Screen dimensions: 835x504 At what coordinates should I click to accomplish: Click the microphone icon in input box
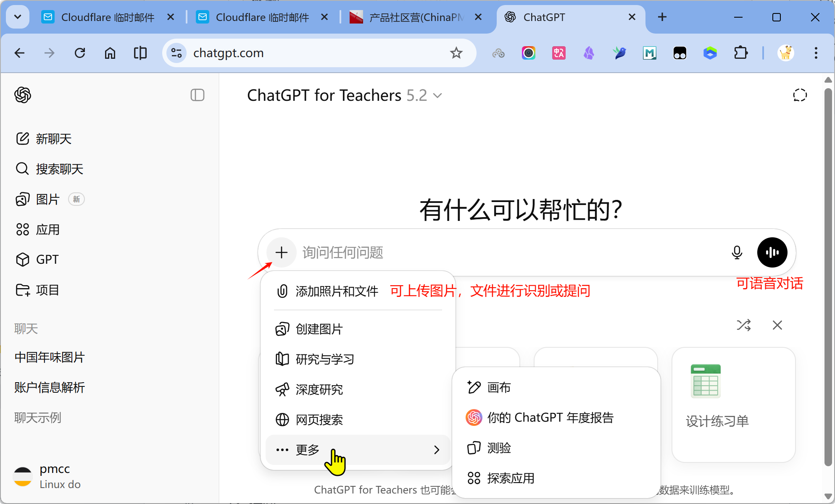[737, 252]
